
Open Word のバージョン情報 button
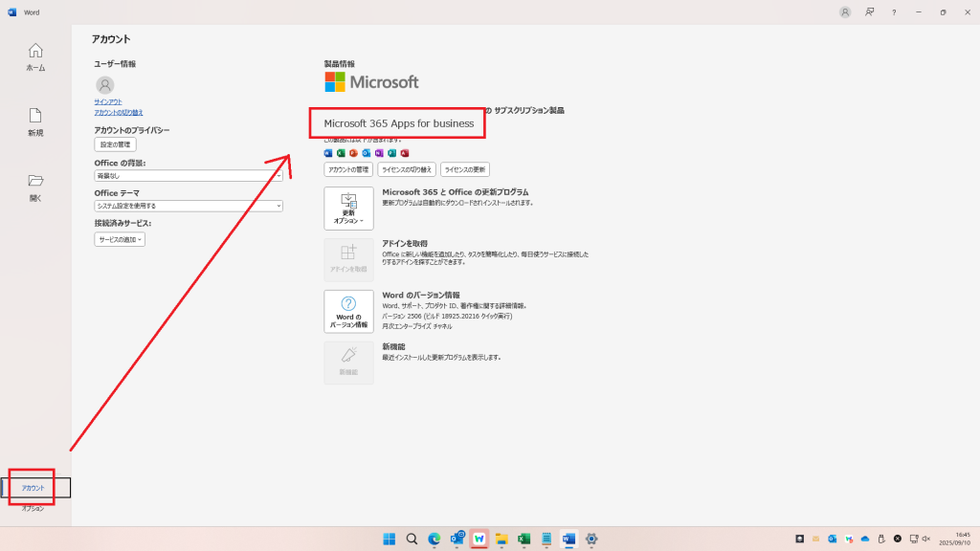pos(348,311)
